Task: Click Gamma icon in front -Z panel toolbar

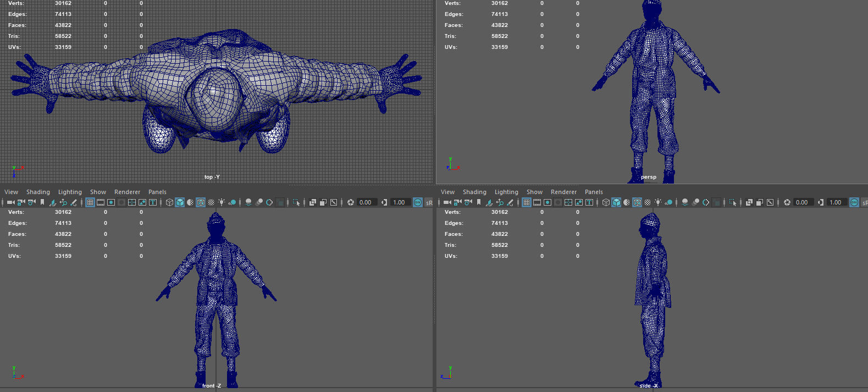Action: pos(384,202)
